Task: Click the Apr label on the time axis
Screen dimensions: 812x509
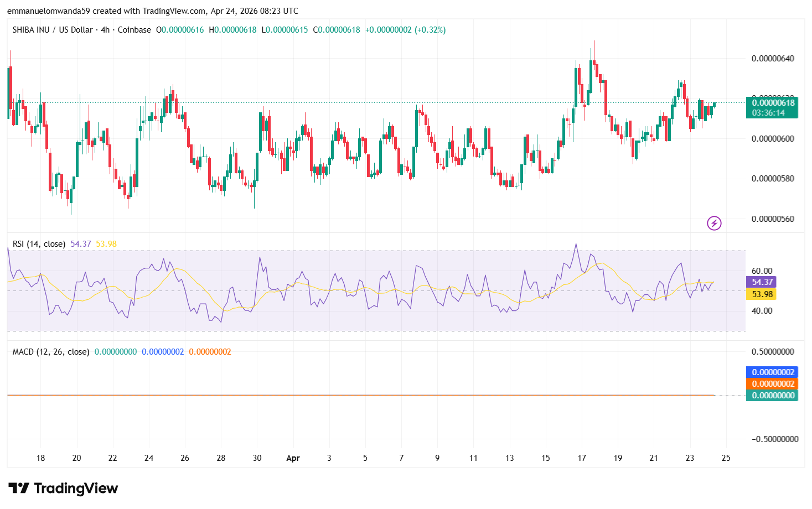Action: tap(293, 458)
